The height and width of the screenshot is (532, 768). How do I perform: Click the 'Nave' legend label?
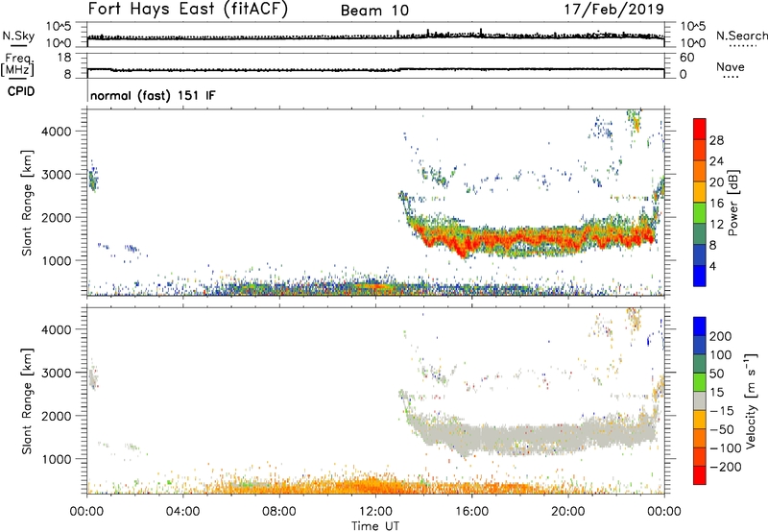click(731, 66)
